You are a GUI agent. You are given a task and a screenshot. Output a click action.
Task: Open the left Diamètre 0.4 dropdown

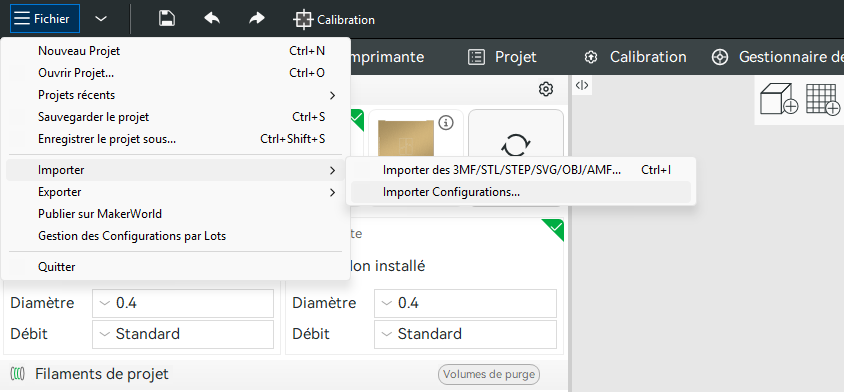point(183,303)
